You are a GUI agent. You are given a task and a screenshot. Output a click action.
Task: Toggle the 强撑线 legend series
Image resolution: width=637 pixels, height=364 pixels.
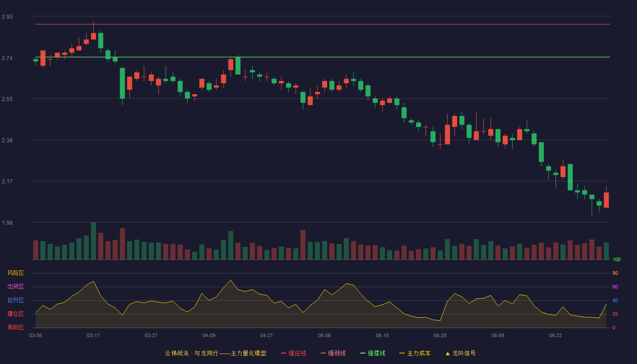pyautogui.click(x=373, y=353)
